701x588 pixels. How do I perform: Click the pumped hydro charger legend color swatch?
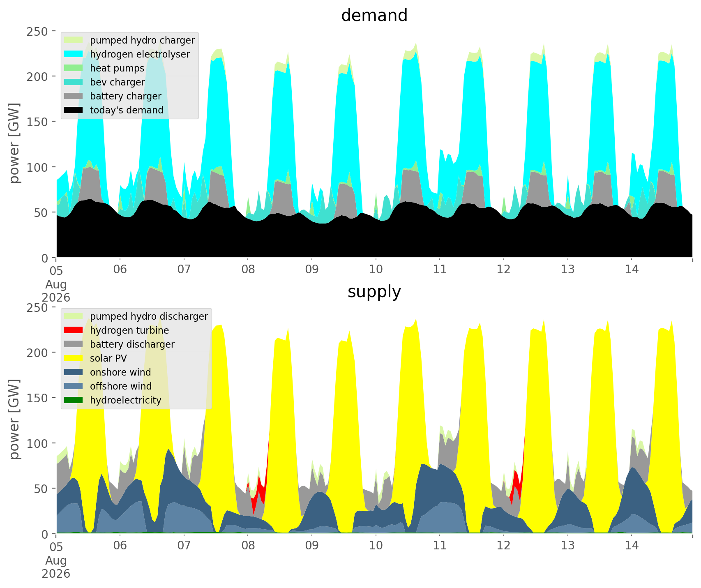[x=74, y=40]
